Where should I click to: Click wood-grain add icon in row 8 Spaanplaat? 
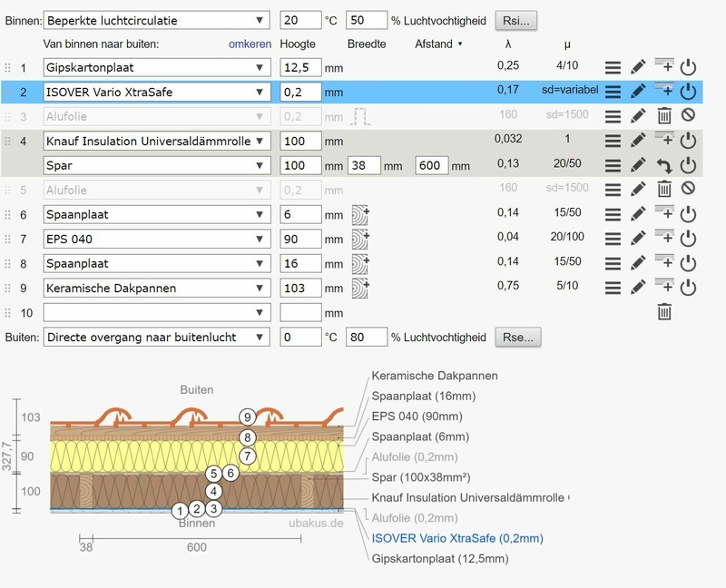pos(359,264)
